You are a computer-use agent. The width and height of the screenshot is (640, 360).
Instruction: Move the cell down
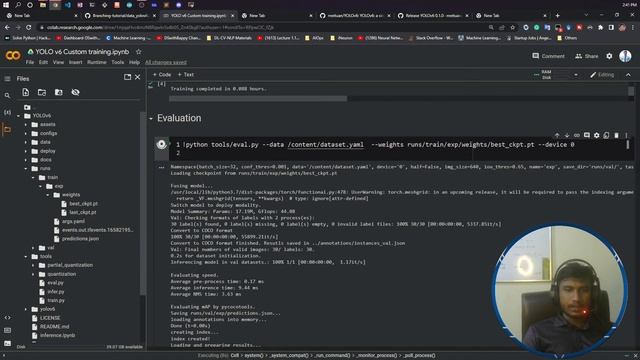[567, 135]
